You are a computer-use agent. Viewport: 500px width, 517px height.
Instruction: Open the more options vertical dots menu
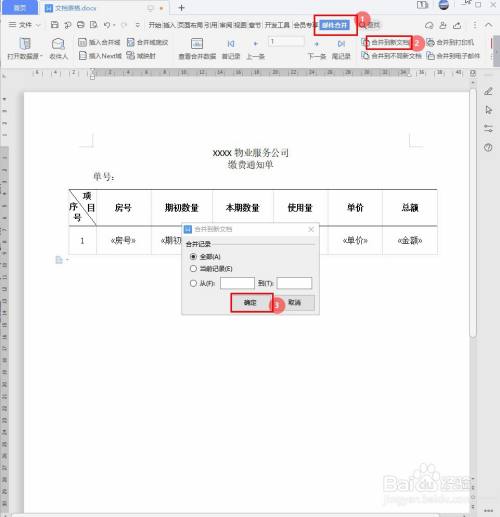pos(475,25)
